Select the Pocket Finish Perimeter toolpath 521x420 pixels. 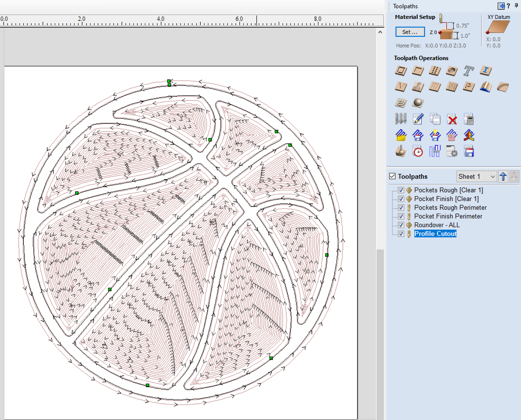click(x=448, y=216)
